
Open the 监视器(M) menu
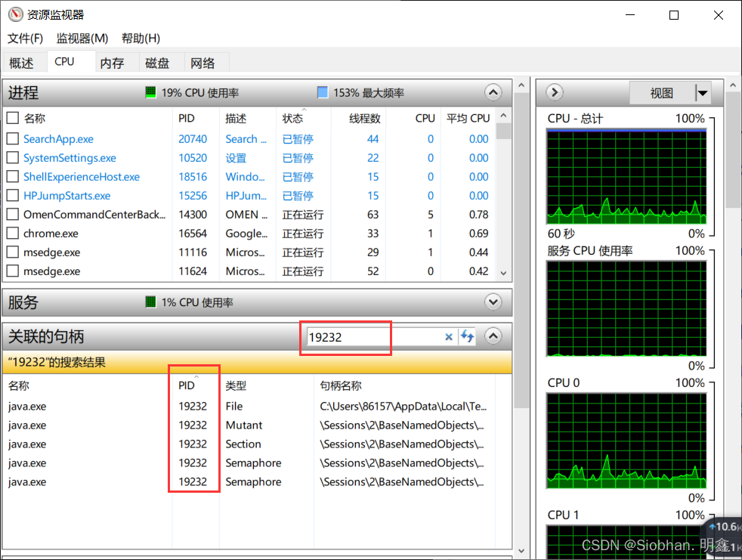82,39
